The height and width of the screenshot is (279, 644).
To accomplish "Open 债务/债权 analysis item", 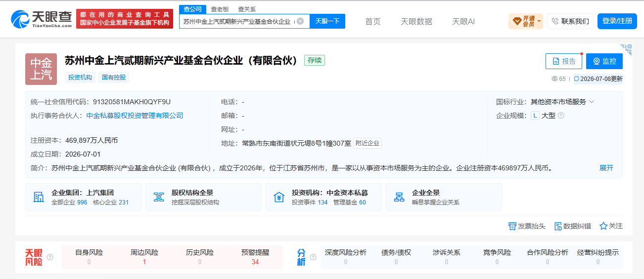I will 396,257.
